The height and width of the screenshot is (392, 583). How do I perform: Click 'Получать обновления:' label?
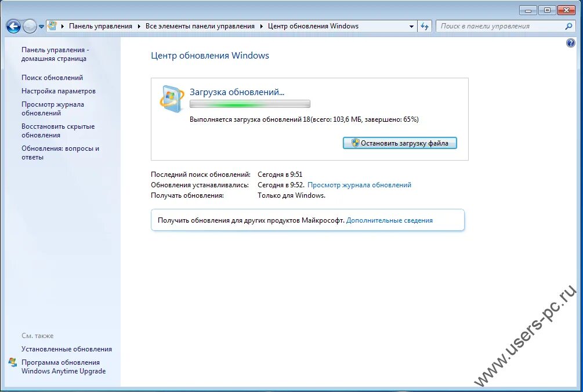pos(187,195)
